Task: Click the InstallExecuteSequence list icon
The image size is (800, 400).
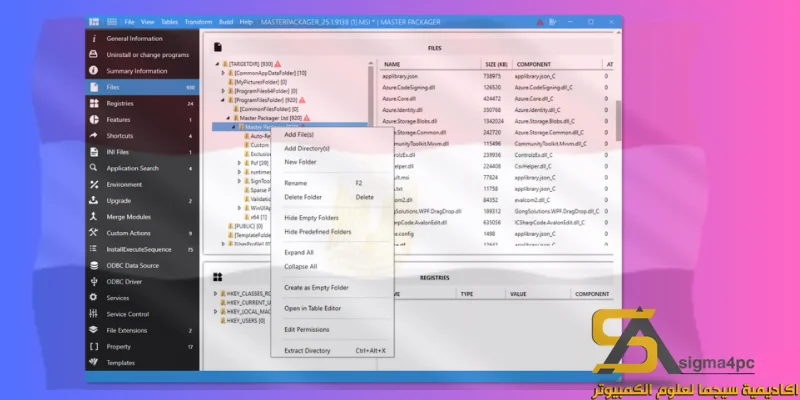Action: click(x=93, y=249)
